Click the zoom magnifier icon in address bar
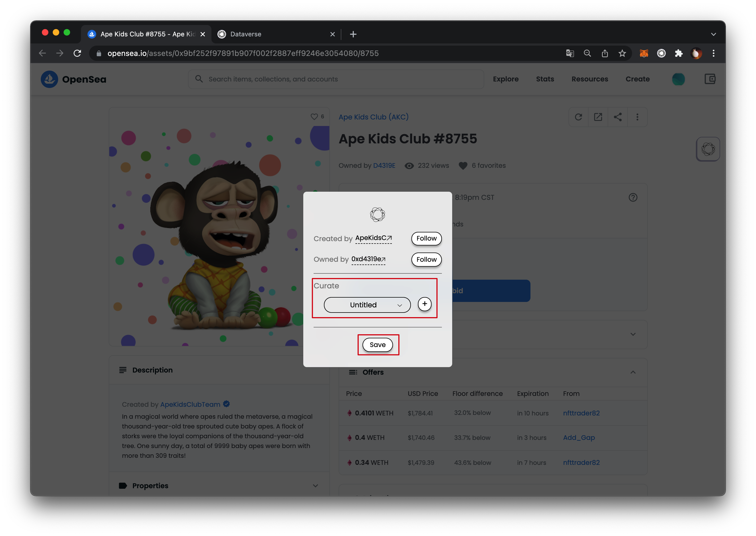756x536 pixels. click(587, 53)
